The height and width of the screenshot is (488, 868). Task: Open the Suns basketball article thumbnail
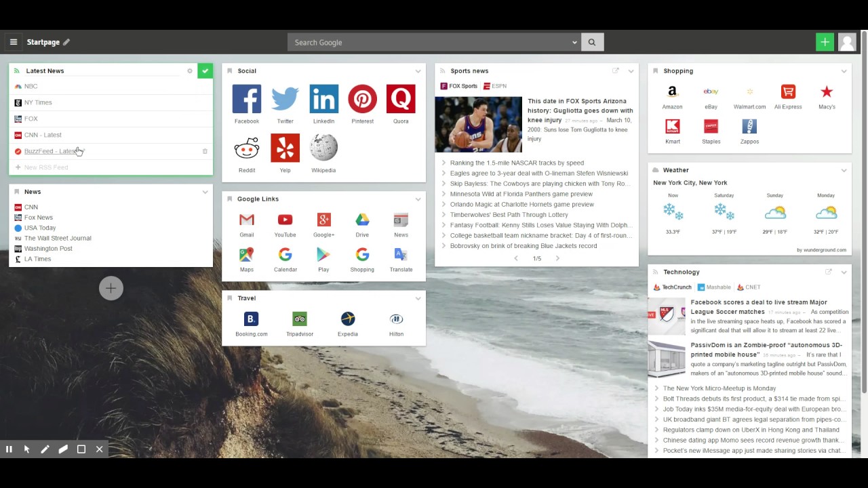[x=479, y=125]
